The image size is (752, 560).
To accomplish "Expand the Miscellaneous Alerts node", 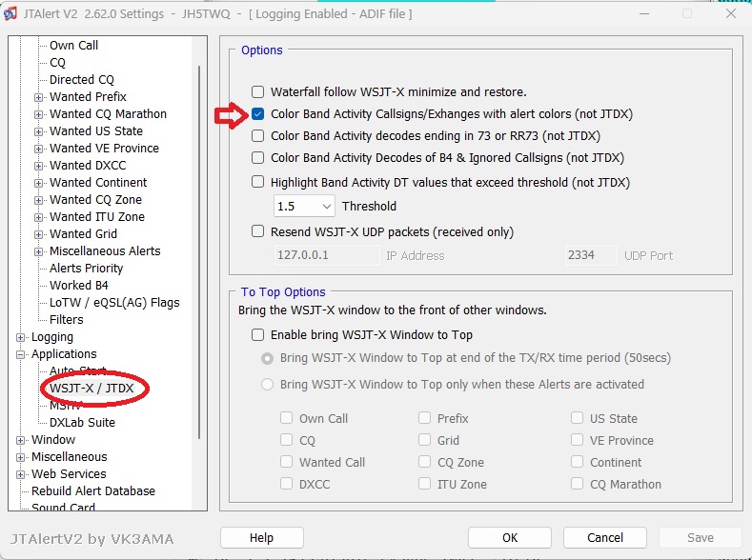I will [38, 251].
